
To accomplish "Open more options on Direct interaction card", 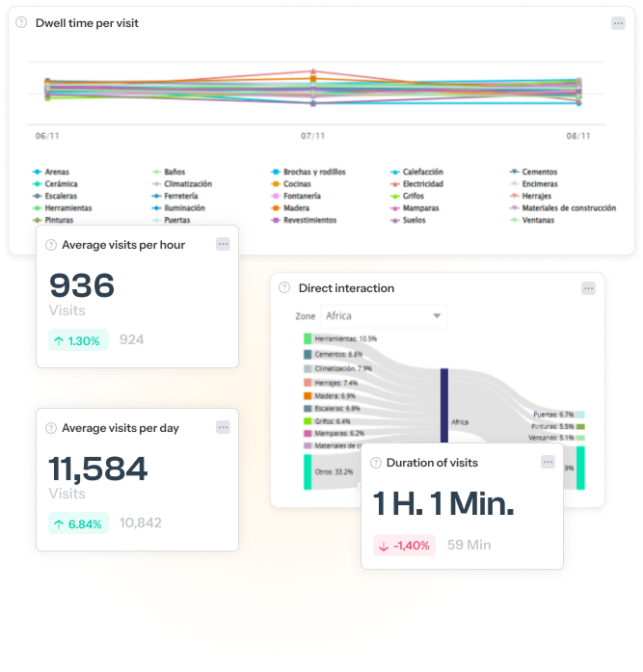I will pos(588,287).
